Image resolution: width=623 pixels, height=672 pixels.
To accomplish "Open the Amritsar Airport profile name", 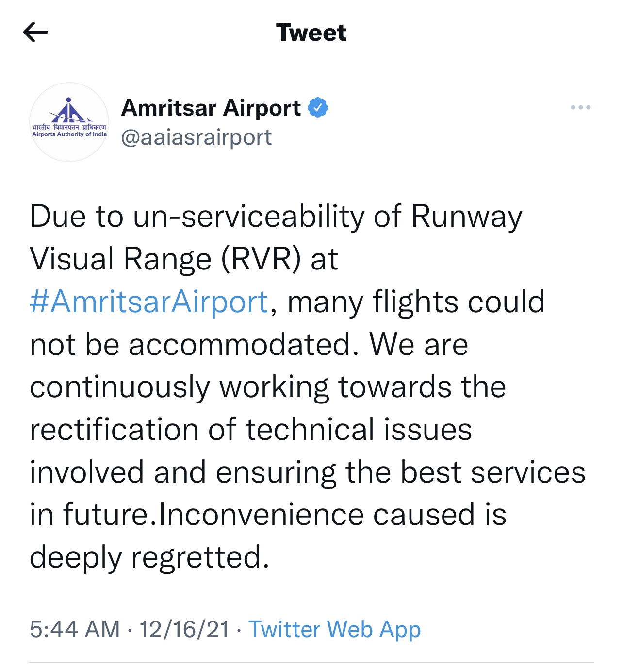I will pyautogui.click(x=211, y=107).
